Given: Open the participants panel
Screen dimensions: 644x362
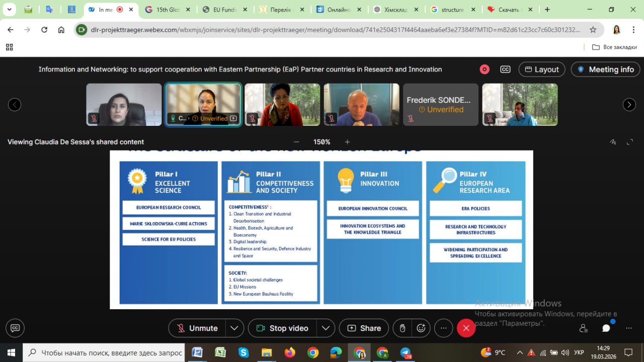Looking at the screenshot, I should click(584, 328).
